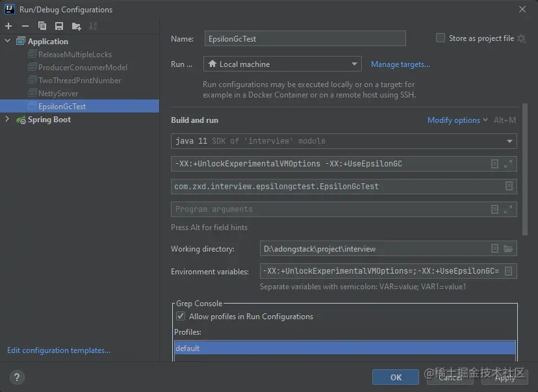Screen dimensions: 538x392
Task: Open the Manage targets link
Action: pyautogui.click(x=400, y=64)
